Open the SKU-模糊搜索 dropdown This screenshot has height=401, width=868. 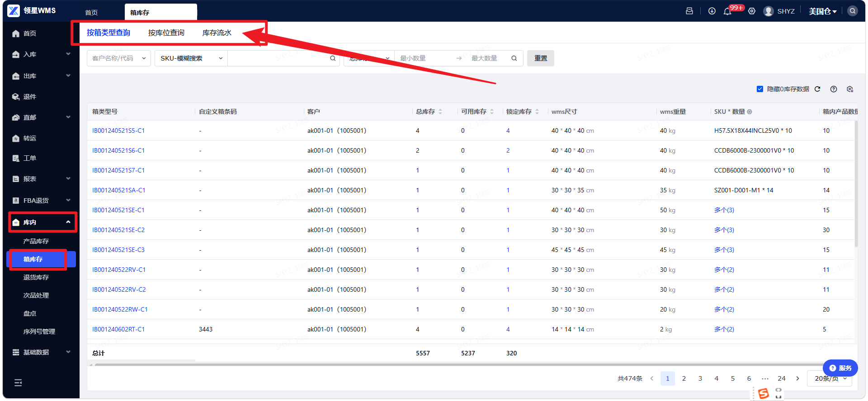pos(191,58)
